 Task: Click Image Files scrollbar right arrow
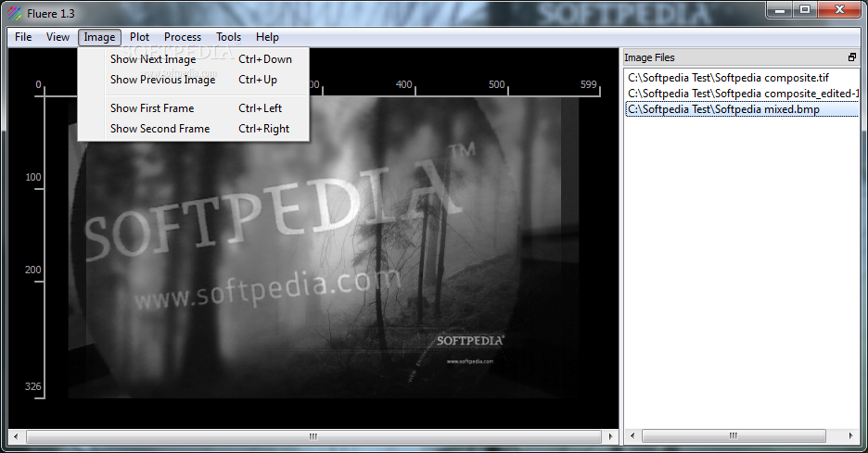(850, 435)
